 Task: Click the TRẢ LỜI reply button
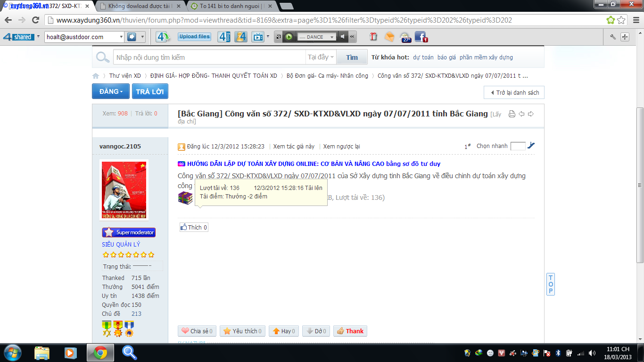pos(150,91)
